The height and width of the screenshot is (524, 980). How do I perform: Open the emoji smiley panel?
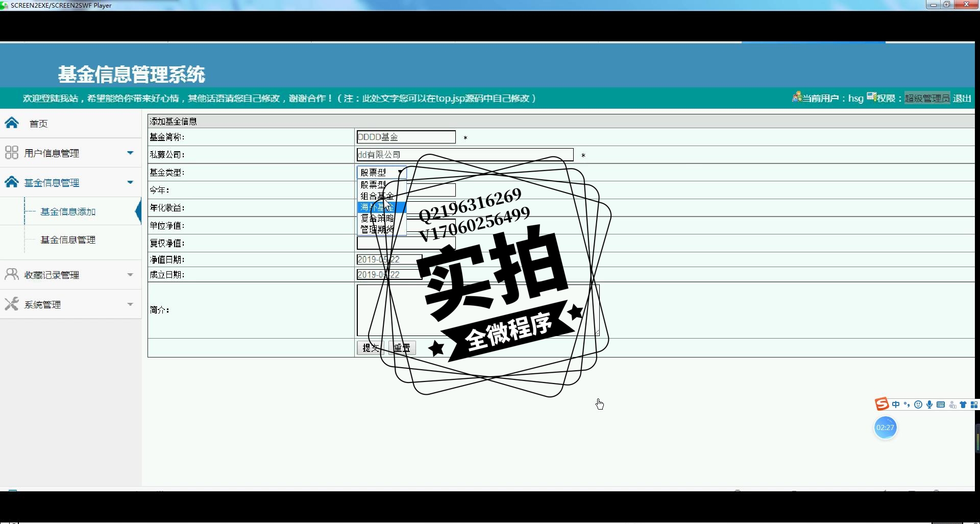[918, 404]
